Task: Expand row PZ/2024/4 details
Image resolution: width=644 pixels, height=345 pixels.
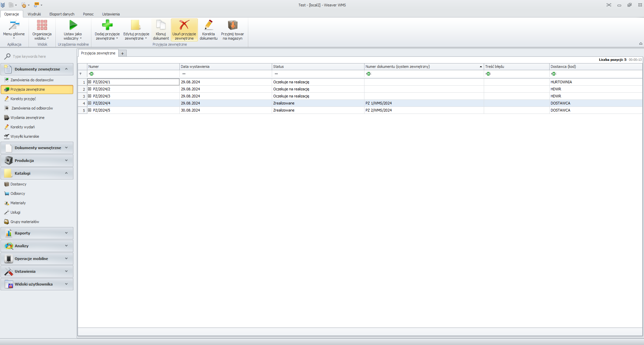Action: coord(90,103)
